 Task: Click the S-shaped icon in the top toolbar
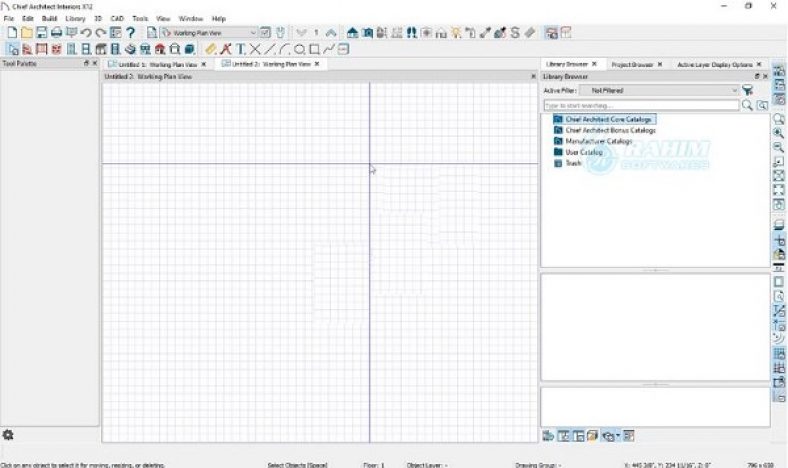coord(515,33)
